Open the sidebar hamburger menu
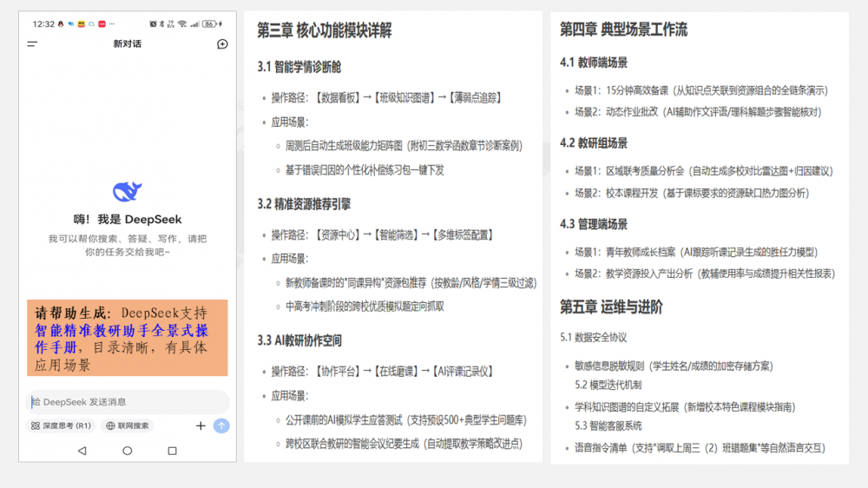This screenshot has height=488, width=868. point(32,43)
